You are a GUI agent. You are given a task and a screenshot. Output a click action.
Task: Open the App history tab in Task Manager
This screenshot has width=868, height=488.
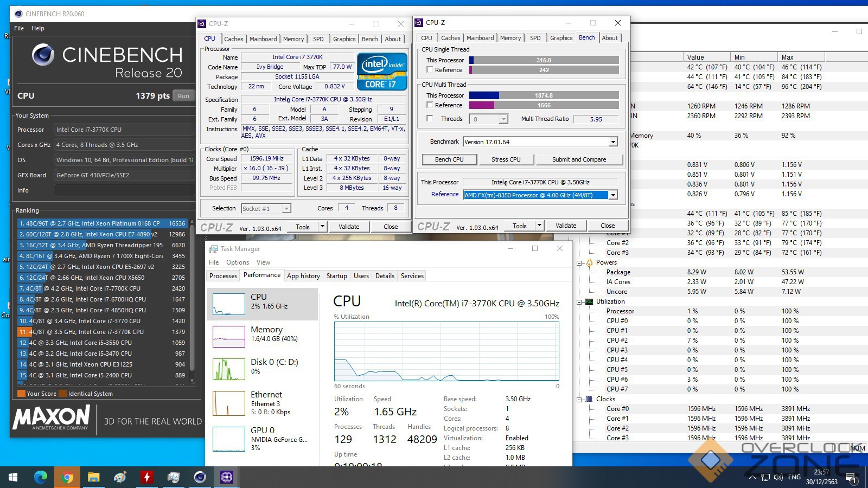tap(303, 276)
